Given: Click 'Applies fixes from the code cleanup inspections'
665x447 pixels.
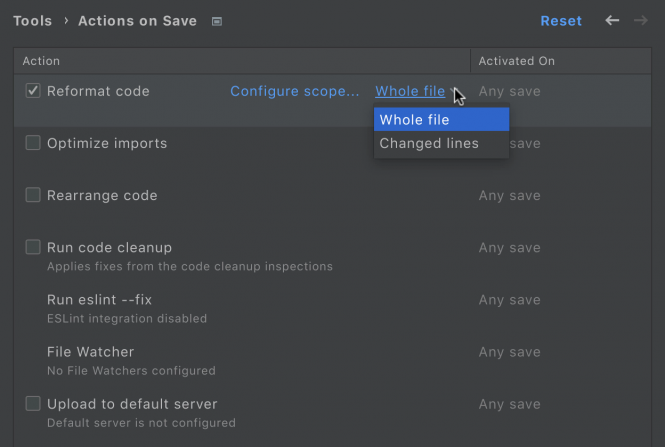Looking at the screenshot, I should click(190, 266).
